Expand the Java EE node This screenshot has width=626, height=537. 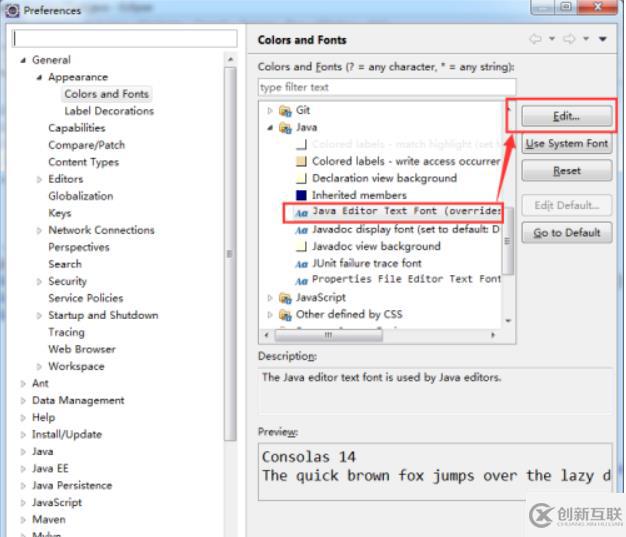point(23,469)
